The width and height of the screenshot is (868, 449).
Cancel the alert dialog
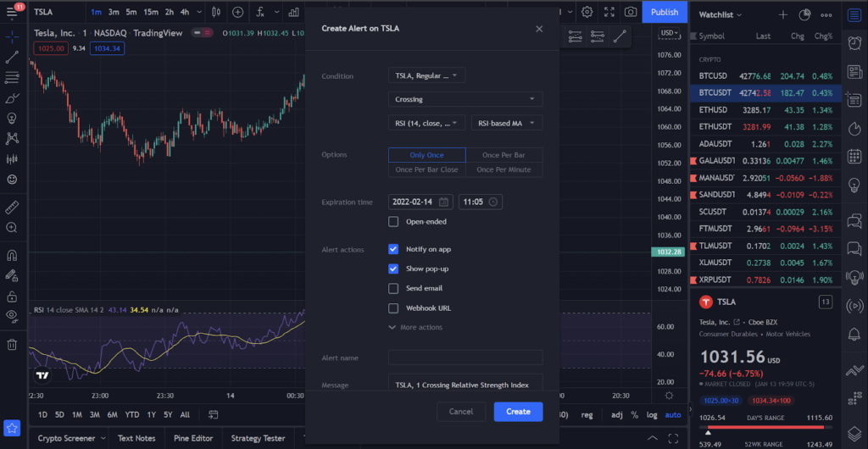(x=460, y=412)
